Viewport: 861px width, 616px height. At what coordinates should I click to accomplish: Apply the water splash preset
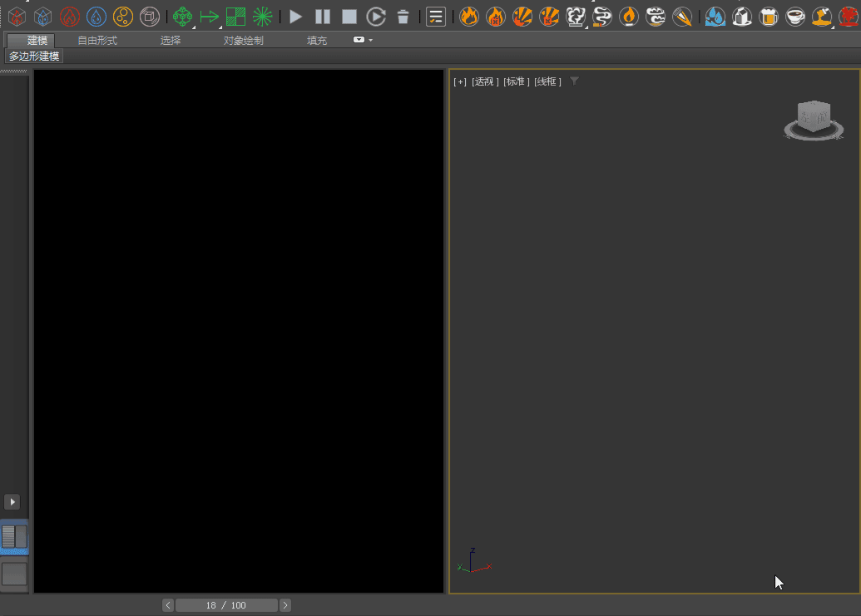point(715,17)
